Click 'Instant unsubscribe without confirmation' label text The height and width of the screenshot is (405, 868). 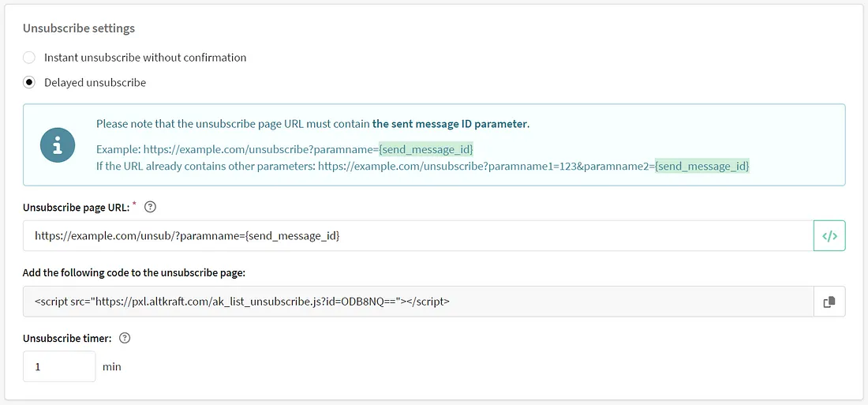[x=145, y=58]
